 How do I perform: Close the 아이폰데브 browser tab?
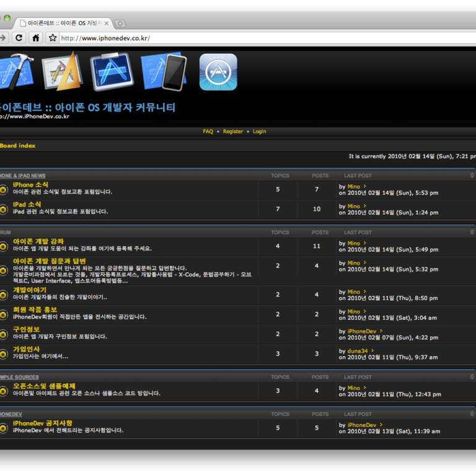[107, 24]
